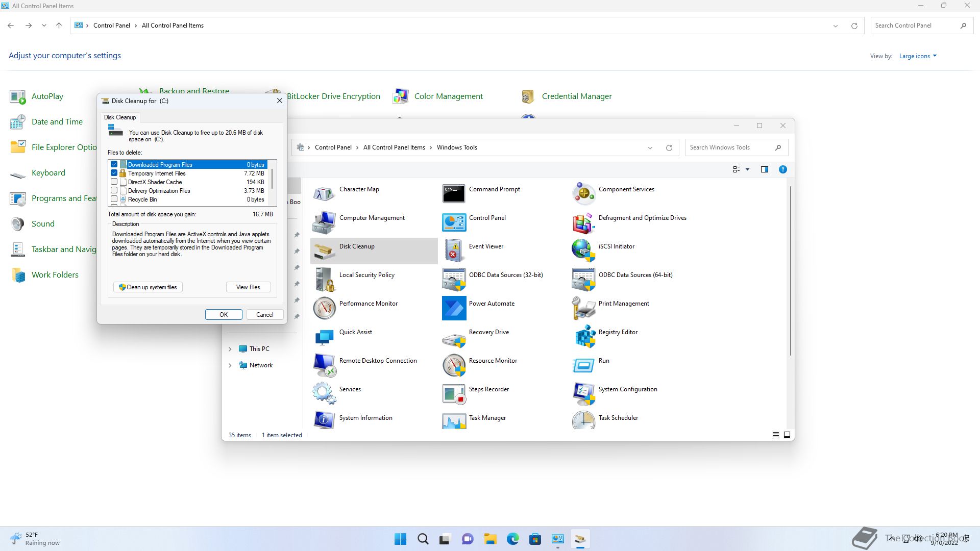Screen dimensions: 980x551
Task: Click the Search Windows Tools field
Action: [729, 147]
